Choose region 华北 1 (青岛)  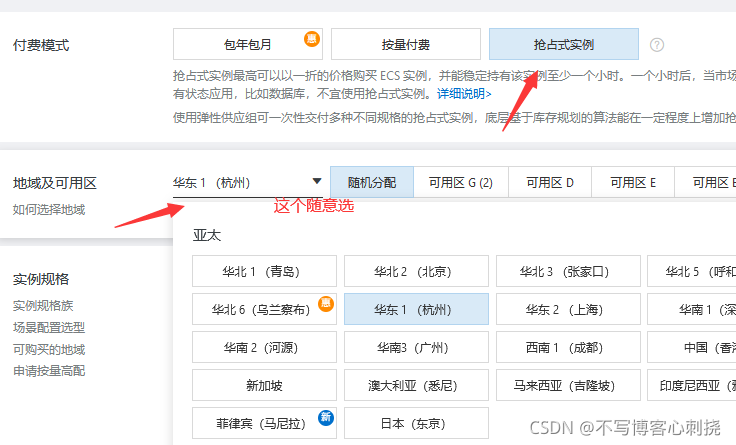[x=264, y=271]
